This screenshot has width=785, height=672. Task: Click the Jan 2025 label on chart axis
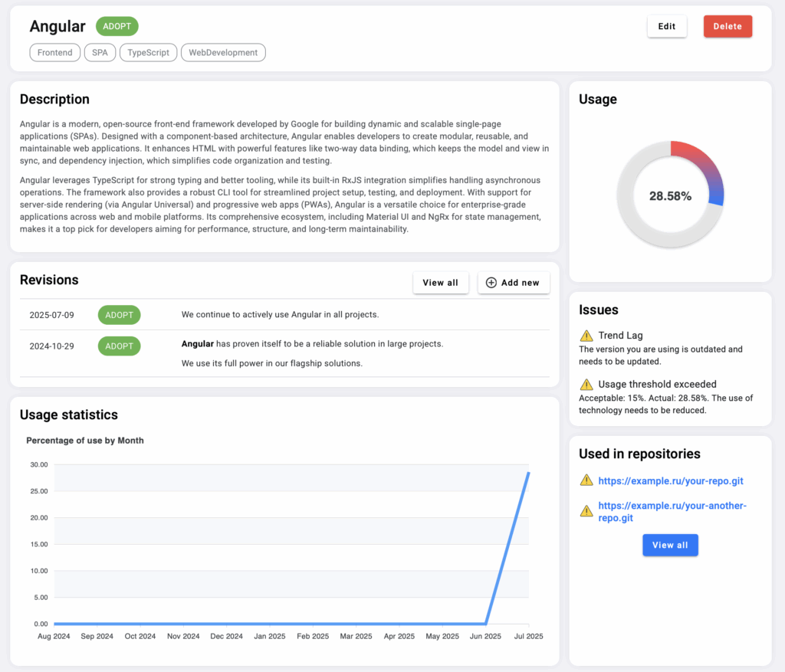[x=269, y=637]
